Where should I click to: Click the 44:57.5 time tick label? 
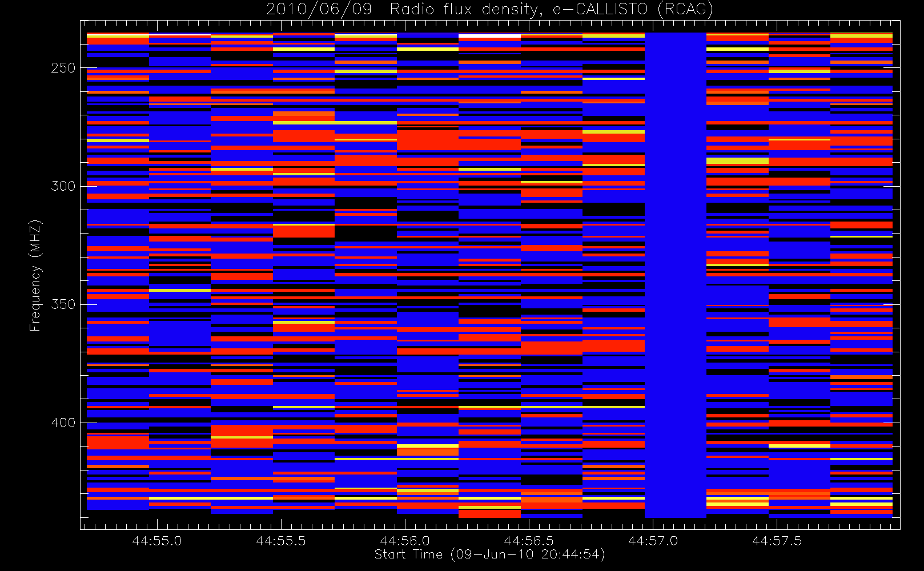[x=777, y=541]
